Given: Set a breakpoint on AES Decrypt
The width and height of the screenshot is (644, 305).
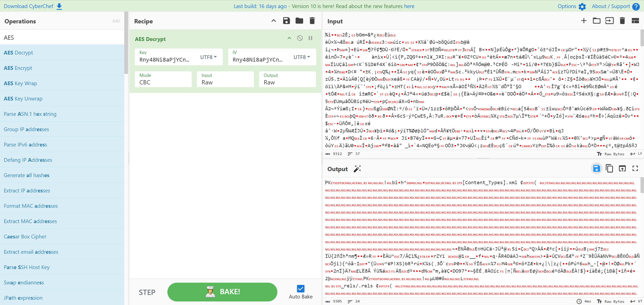Looking at the screenshot, I should click(310, 38).
